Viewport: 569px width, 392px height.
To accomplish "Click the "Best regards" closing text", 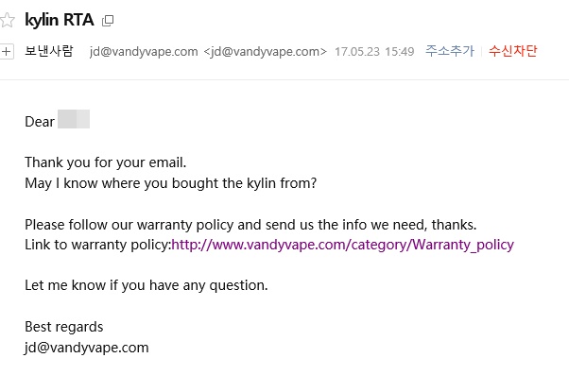I will [64, 327].
